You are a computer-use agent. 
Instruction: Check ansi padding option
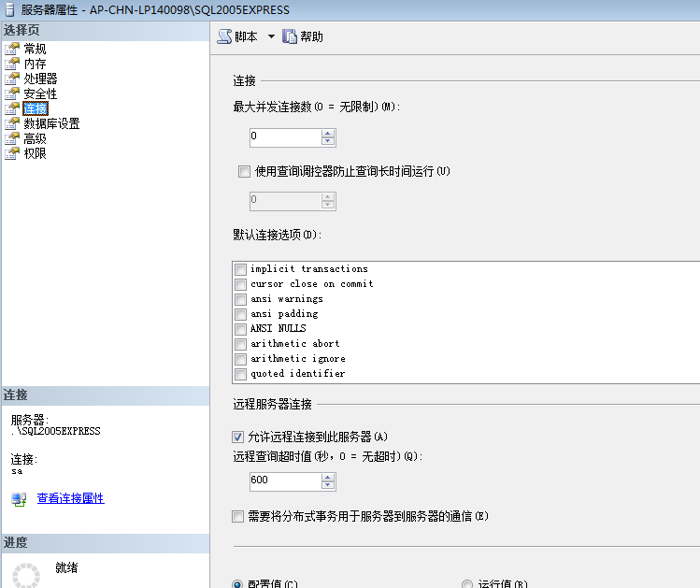[x=240, y=314]
